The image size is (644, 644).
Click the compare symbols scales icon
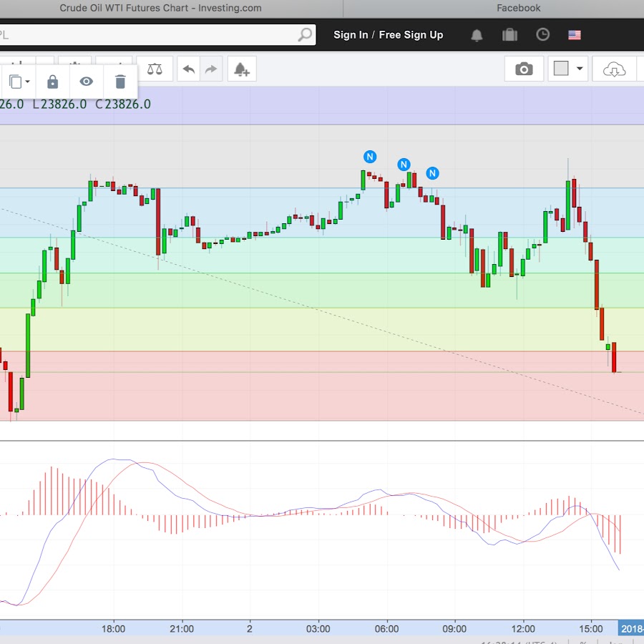(x=154, y=69)
